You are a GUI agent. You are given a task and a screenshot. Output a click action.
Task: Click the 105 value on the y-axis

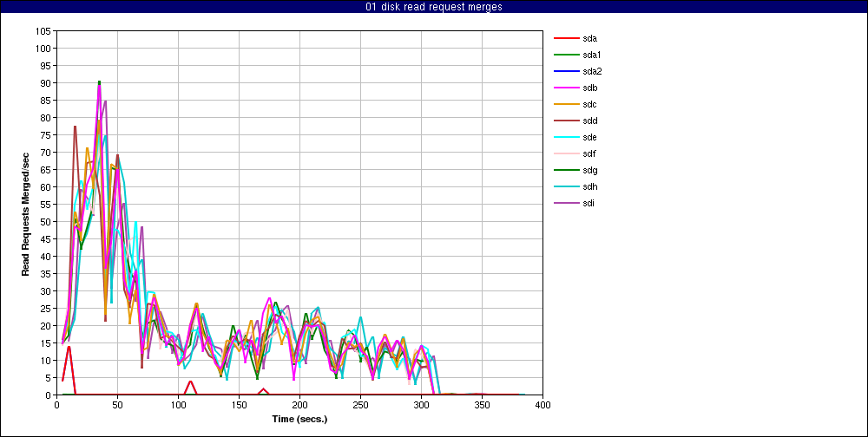44,31
